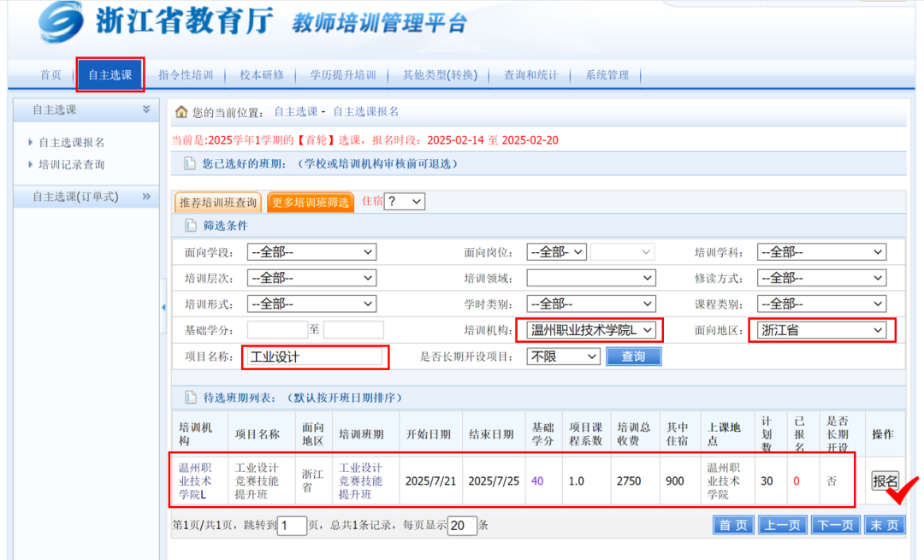Screen dimensions: 924x560
Task: Click the home icon in breadcrumb
Action: click(181, 111)
